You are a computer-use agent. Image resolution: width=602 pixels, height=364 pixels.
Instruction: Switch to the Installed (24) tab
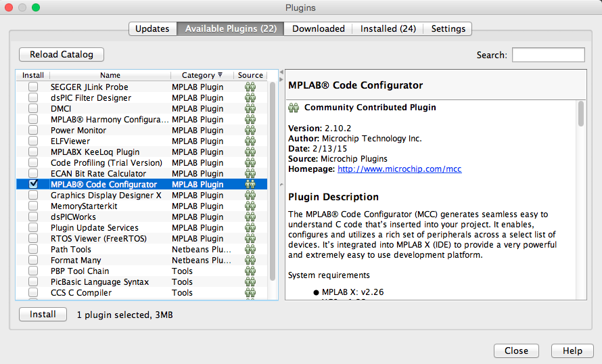[388, 28]
